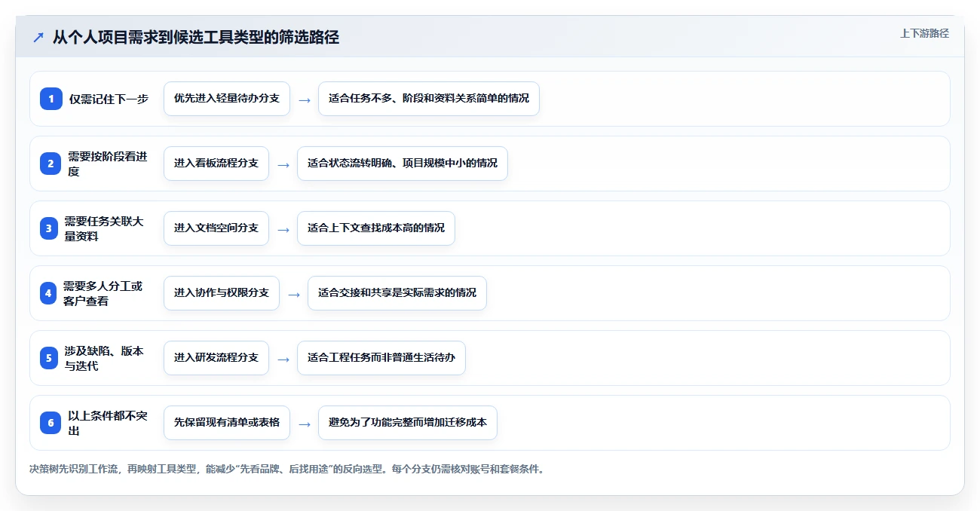Click the 先保留现有清单或表格 chip

tap(227, 423)
